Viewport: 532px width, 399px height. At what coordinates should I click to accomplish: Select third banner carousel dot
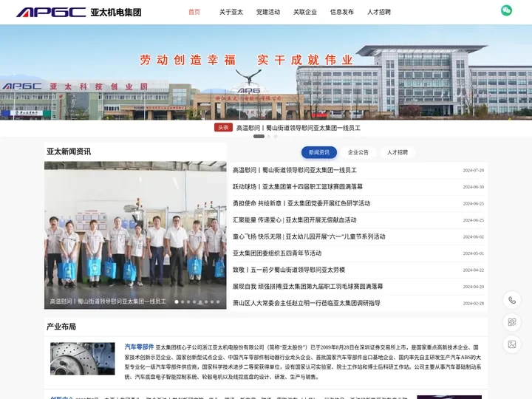[x=276, y=137]
